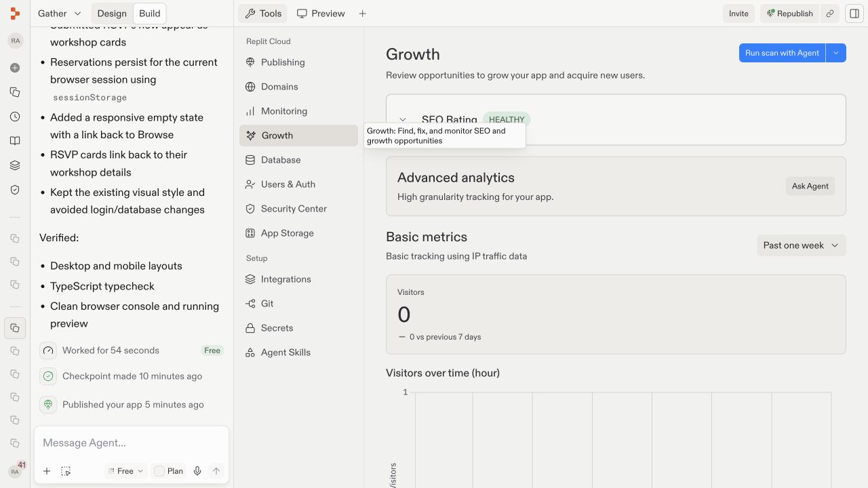Click the plus attach icon in message box
This screenshot has height=488, width=868.
point(47,471)
